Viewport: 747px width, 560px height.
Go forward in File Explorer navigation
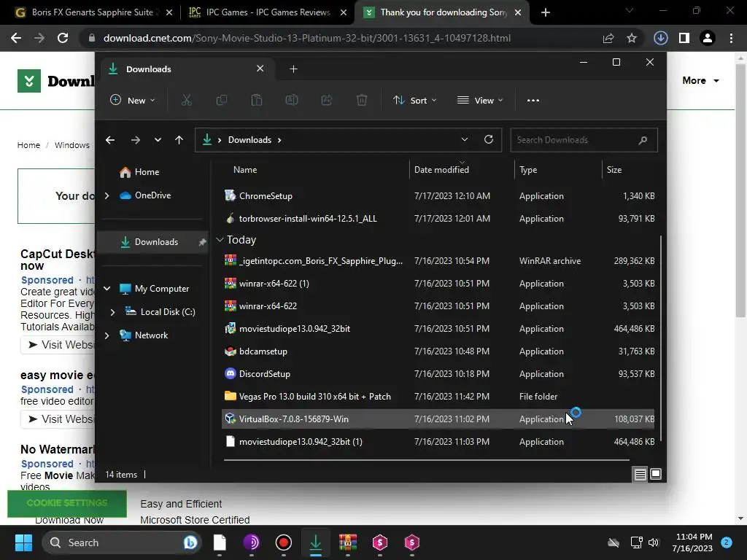coord(136,140)
